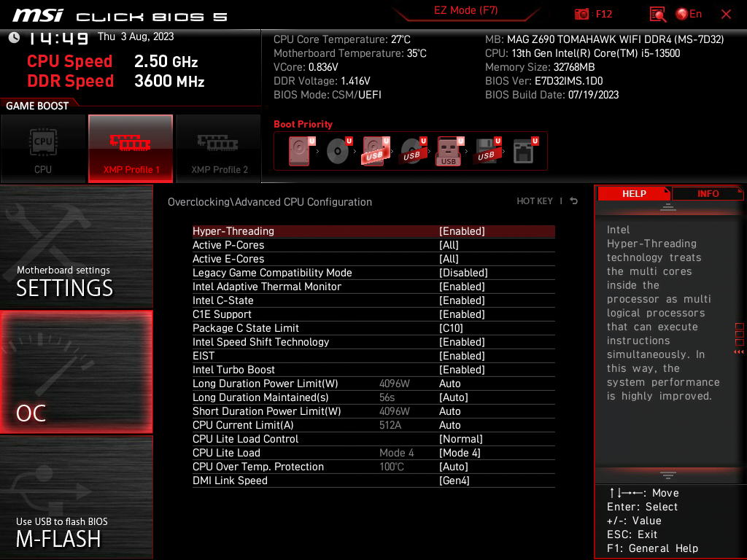
Task: Open the DMI Link Speed Gen4 options
Action: pyautogui.click(x=454, y=481)
